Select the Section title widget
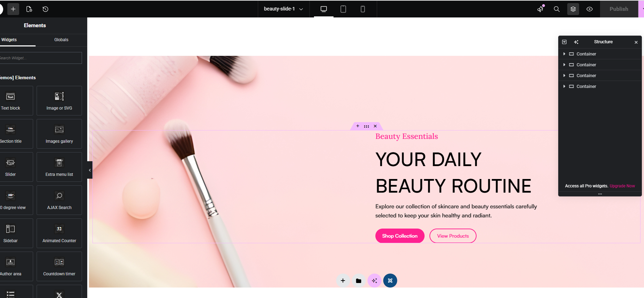The image size is (644, 298). pos(16,134)
